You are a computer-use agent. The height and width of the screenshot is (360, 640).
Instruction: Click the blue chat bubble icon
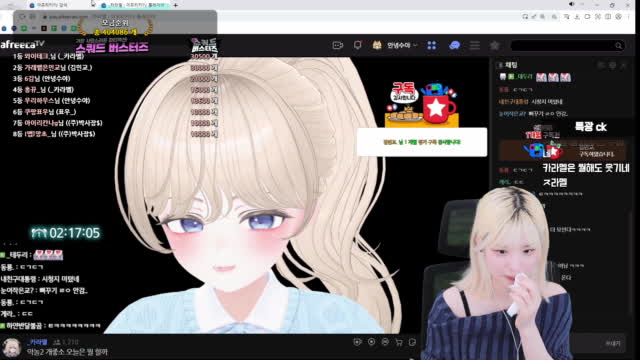tap(454, 45)
